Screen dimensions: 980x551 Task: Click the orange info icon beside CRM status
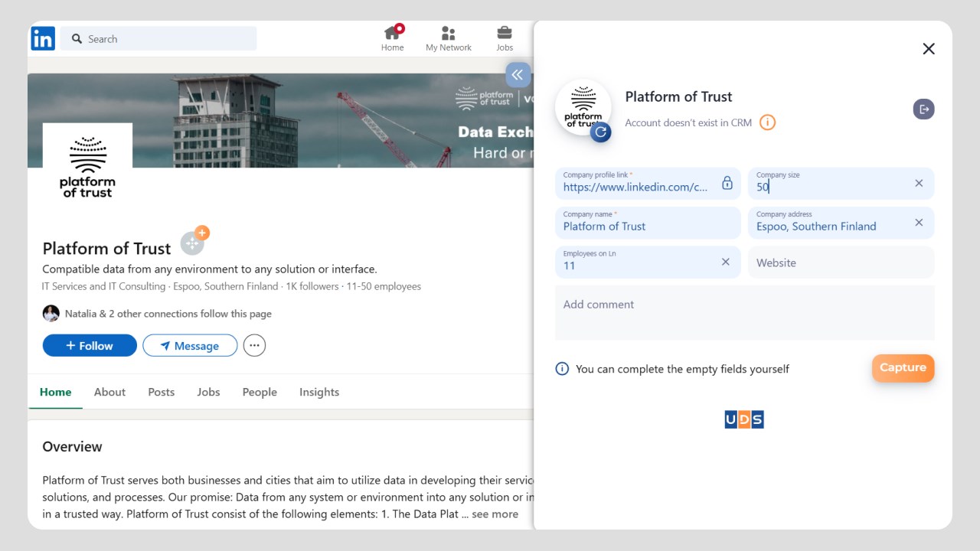tap(767, 122)
